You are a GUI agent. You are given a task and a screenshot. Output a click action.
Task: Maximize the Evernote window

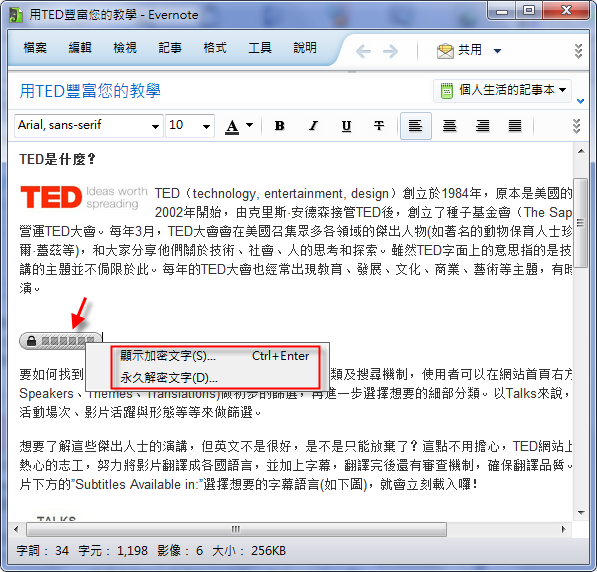point(529,10)
